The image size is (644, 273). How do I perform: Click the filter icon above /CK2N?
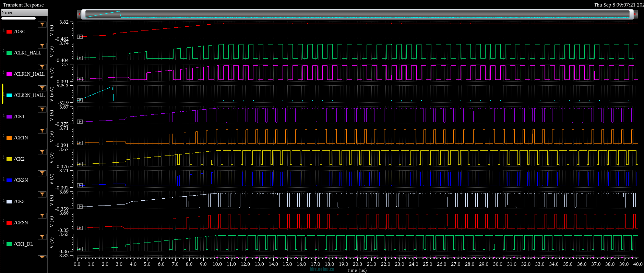click(42, 173)
